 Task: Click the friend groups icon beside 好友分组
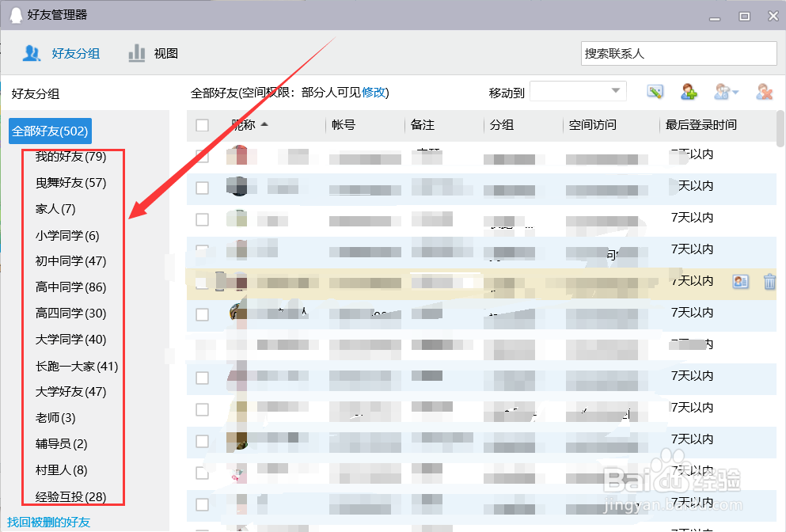(x=31, y=53)
